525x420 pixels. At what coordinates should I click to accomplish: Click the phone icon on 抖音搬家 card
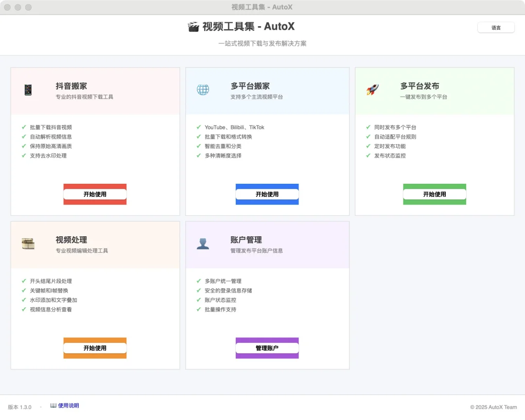pos(28,90)
